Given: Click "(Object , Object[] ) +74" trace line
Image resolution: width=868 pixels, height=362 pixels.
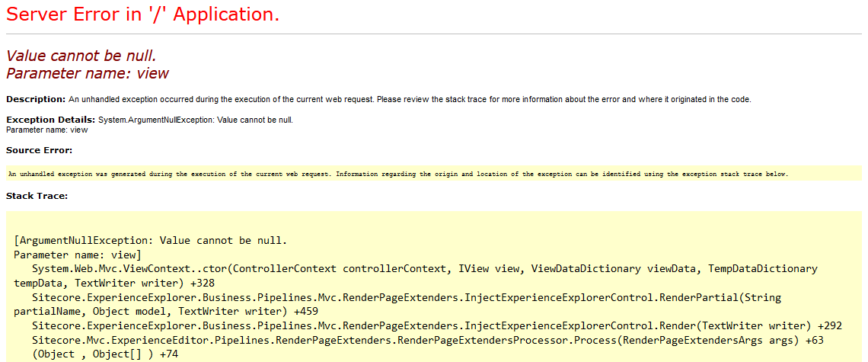Looking at the screenshot, I should [x=106, y=354].
